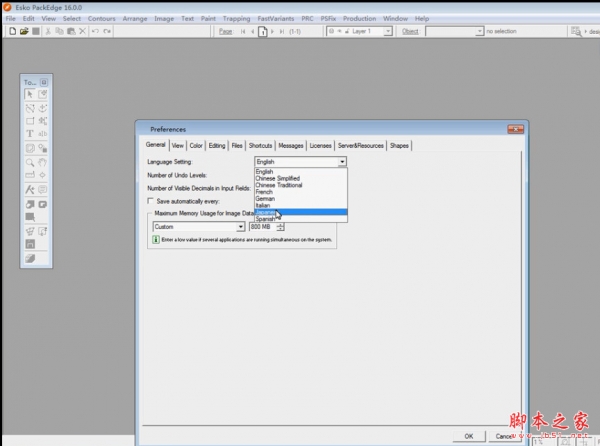Open the Color preferences tab
Viewport: 600px width, 446px height.
[196, 145]
